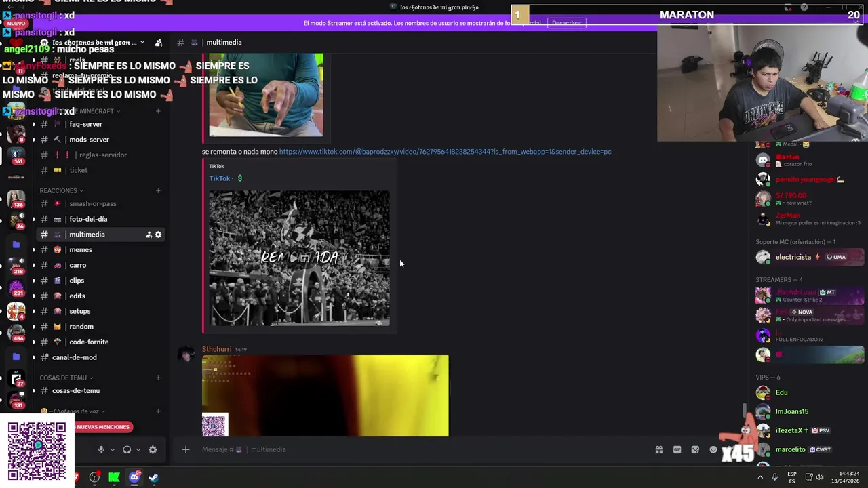
Task: Invite people to multimedia channel icon
Action: click(x=149, y=235)
